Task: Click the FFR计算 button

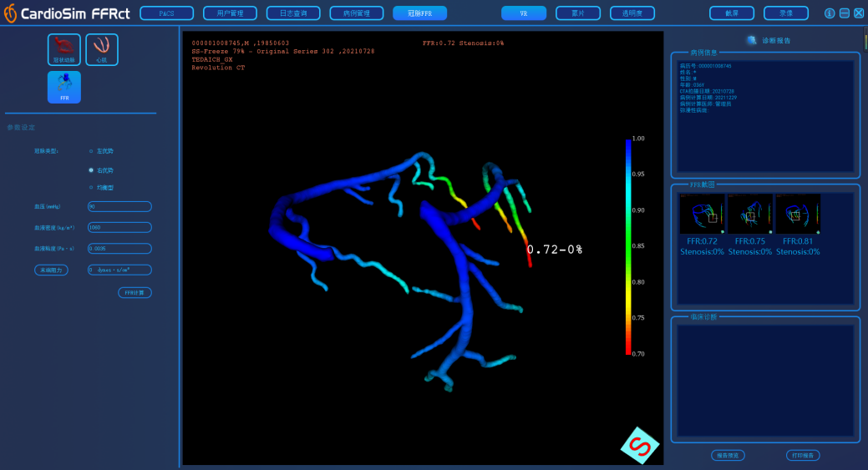Action: (135, 293)
